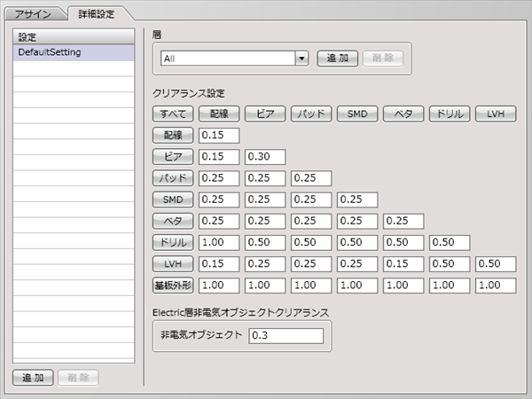Image resolution: width=532 pixels, height=399 pixels.
Task: Click the すべて column header button
Action: coord(173,113)
